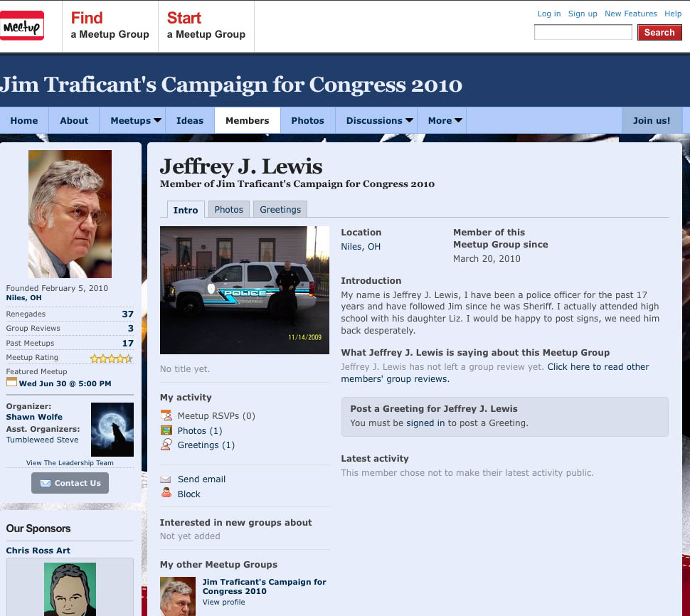Click the Send email envelope icon

(x=166, y=479)
